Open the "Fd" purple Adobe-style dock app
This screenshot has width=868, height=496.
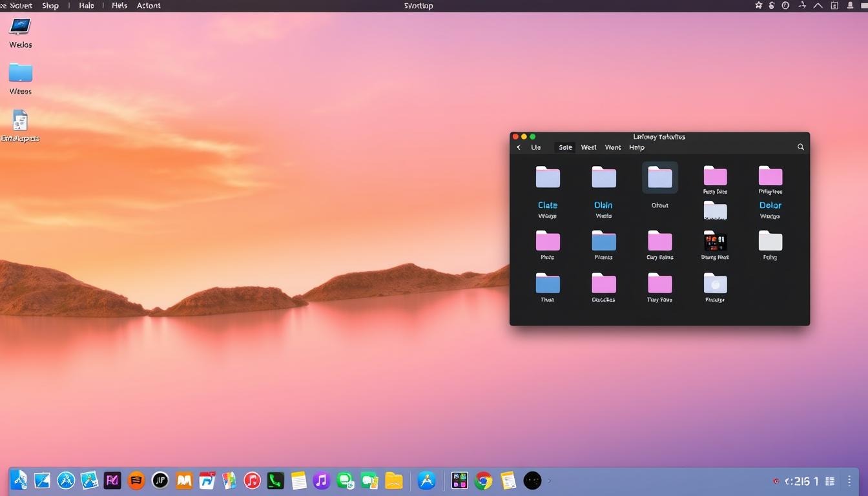pyautogui.click(x=112, y=480)
